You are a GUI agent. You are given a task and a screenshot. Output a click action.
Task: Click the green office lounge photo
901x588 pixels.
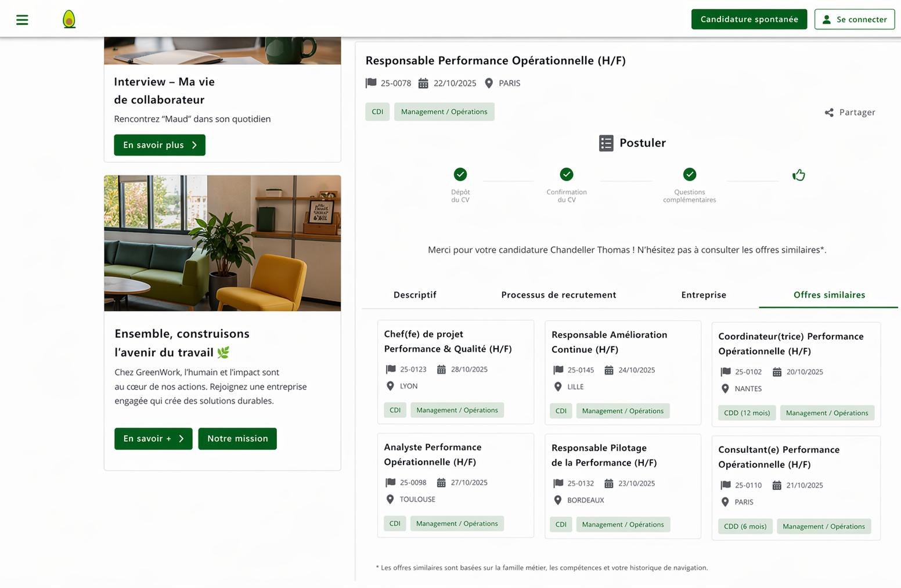(222, 243)
